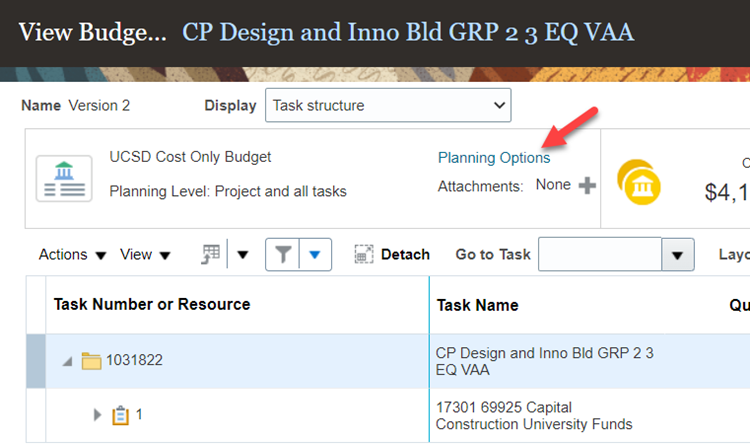Open the View menu

click(x=145, y=255)
